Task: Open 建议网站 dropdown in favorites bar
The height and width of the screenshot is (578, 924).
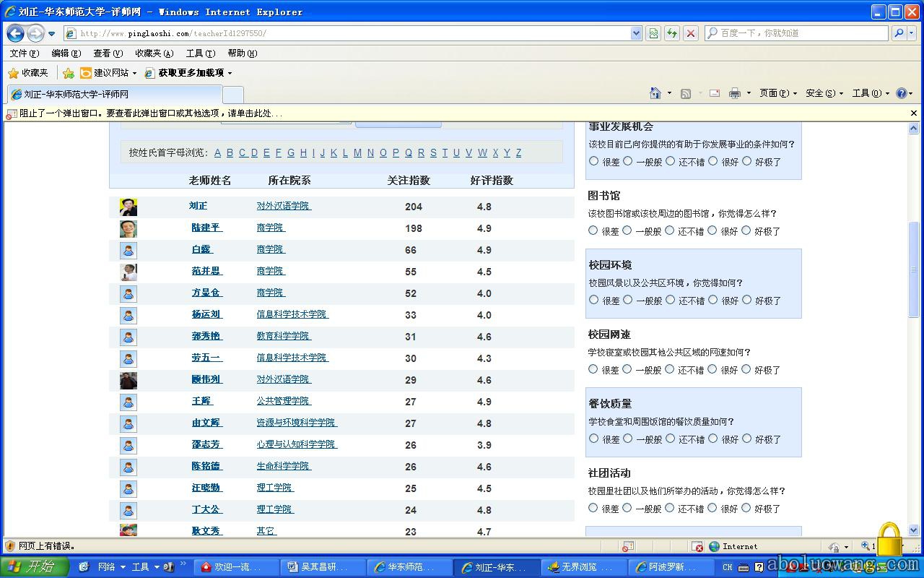Action: 134,73
